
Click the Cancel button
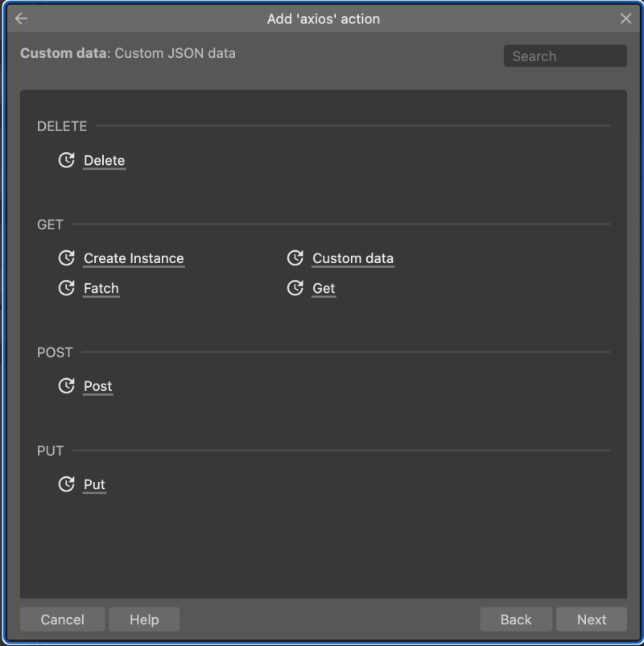tap(62, 619)
